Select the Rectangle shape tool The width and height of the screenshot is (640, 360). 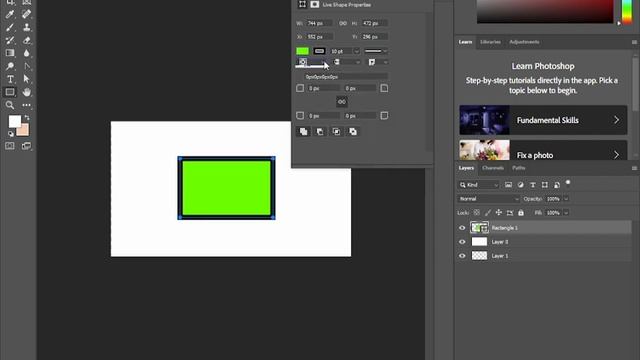click(10, 92)
